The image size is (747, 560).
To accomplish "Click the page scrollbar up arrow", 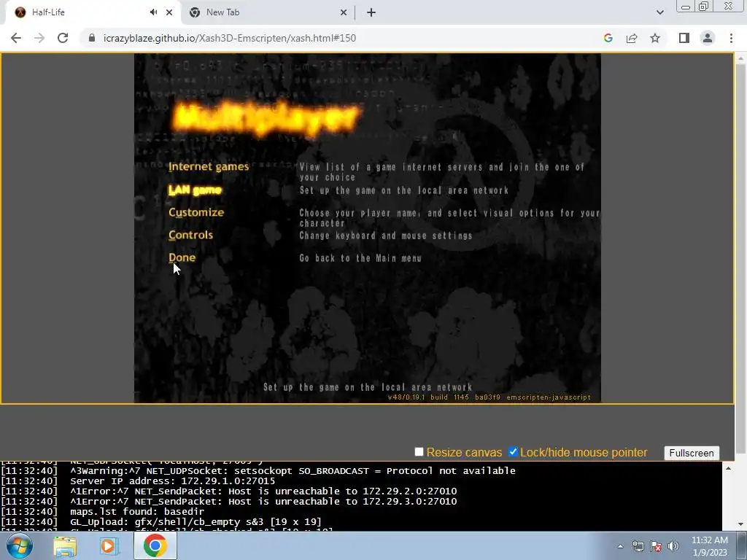I will tap(740, 58).
